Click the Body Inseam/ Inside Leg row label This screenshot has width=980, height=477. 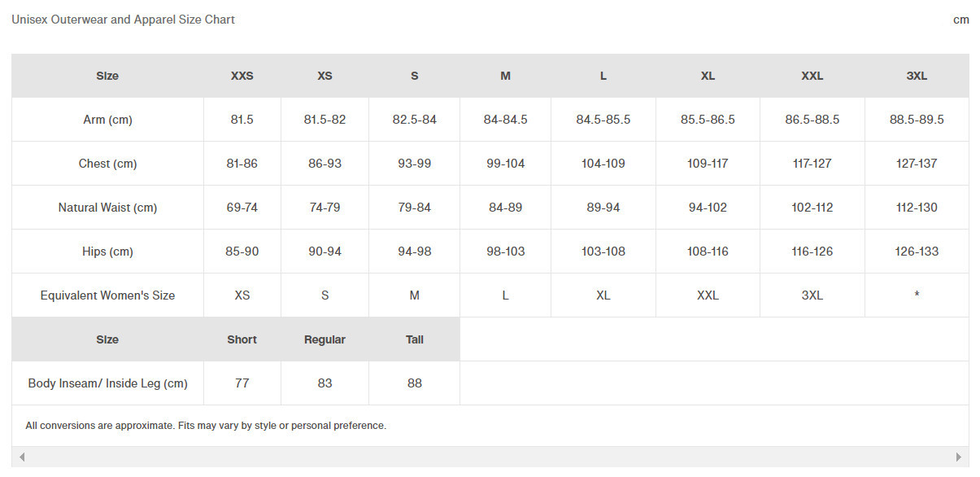coord(107,383)
